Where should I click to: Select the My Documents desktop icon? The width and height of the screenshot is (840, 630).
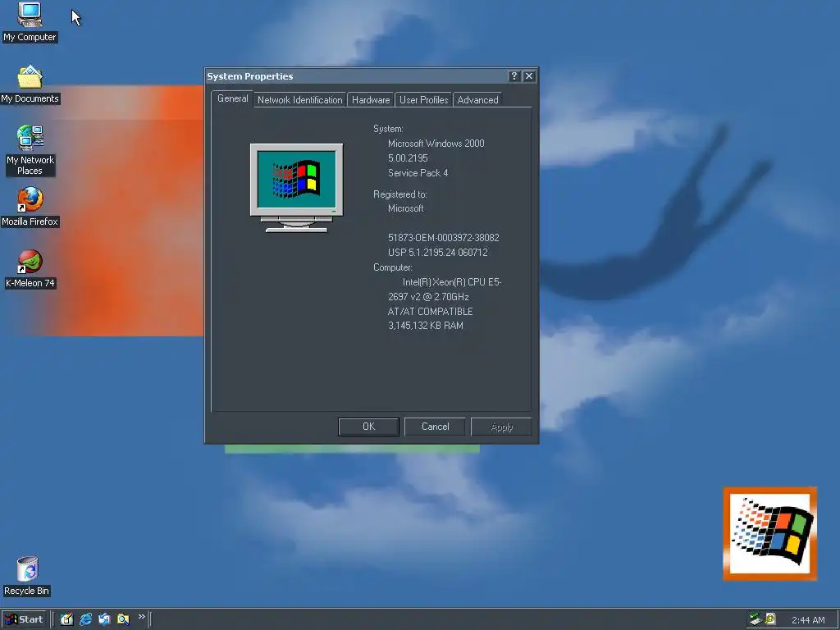click(x=30, y=84)
